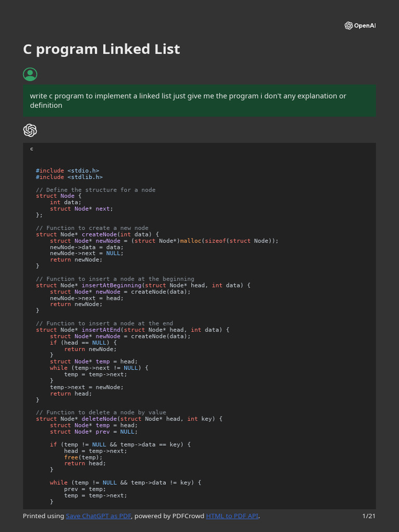Click the insertAtEnd function signature line
Viewport: 399px width, 532px height.
[132, 330]
